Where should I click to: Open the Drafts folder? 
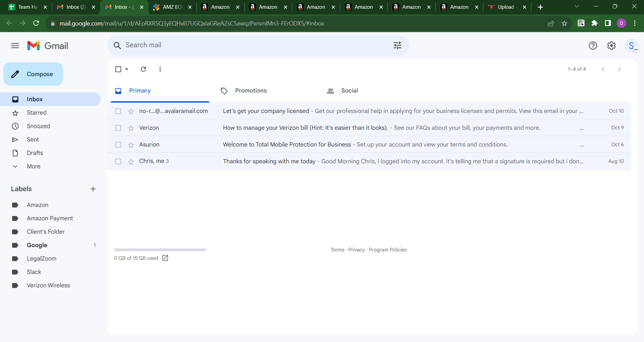50,153
